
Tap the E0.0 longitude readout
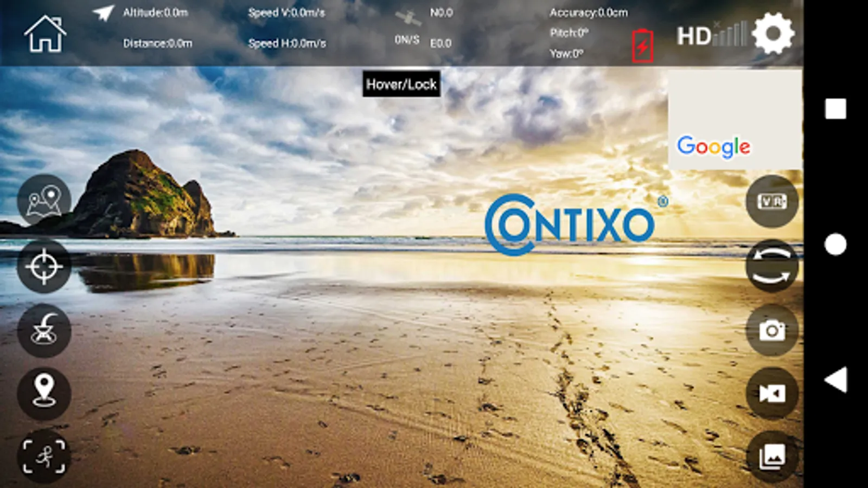pos(441,43)
